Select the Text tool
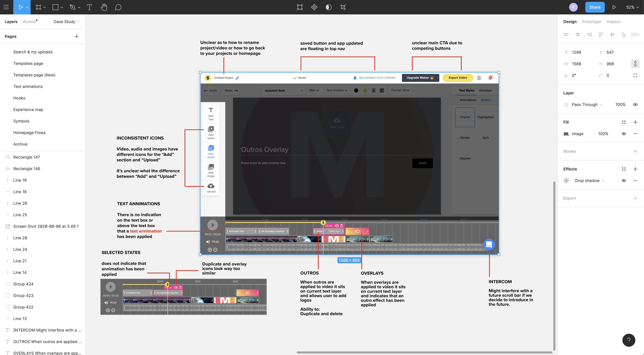Screen dimensions: 644x355 (x=89, y=7)
